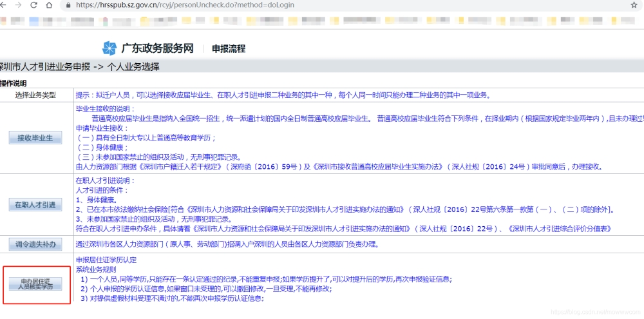644x319 pixels.
Task: Click the line starting （一）具有全日制大专以上
Action: pyautogui.click(x=146, y=138)
